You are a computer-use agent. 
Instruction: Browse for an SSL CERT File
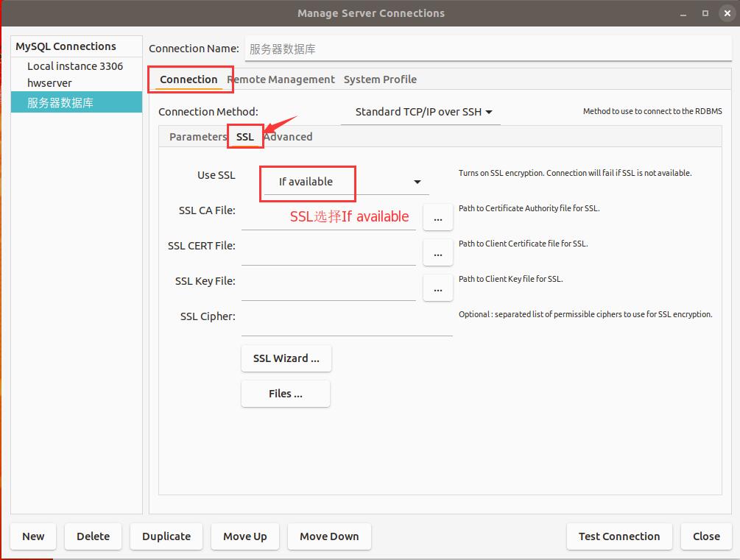(437, 252)
